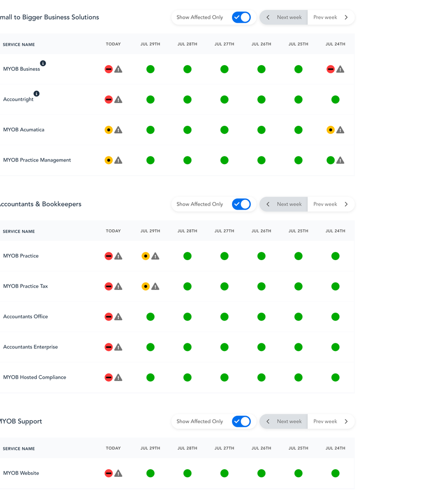Click MYOB Practice Tax yellow icon, Jul 29th
The width and height of the screenshot is (425, 504).
click(x=146, y=286)
